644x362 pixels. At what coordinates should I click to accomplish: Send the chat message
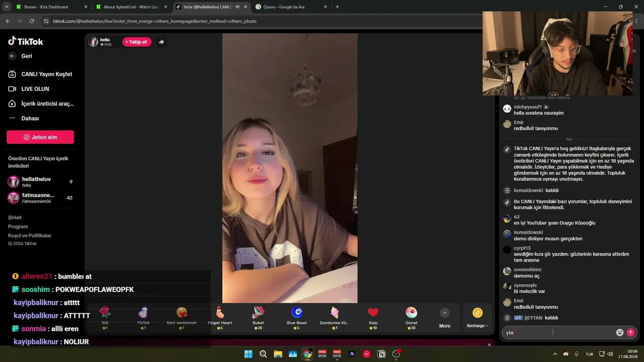[630, 332]
